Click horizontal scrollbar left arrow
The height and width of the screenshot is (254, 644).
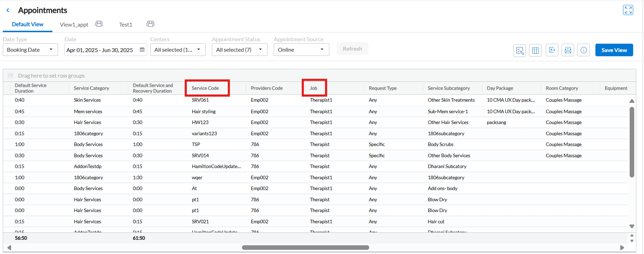click(9, 247)
